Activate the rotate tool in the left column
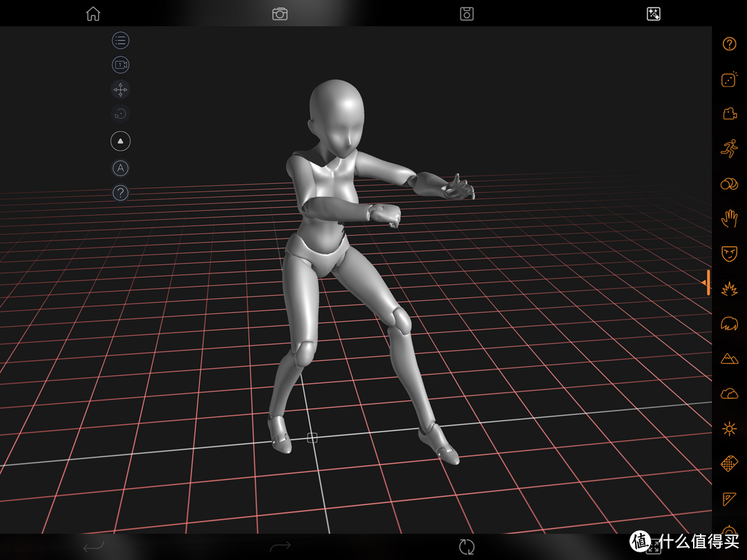This screenshot has width=747, height=560. point(120,114)
